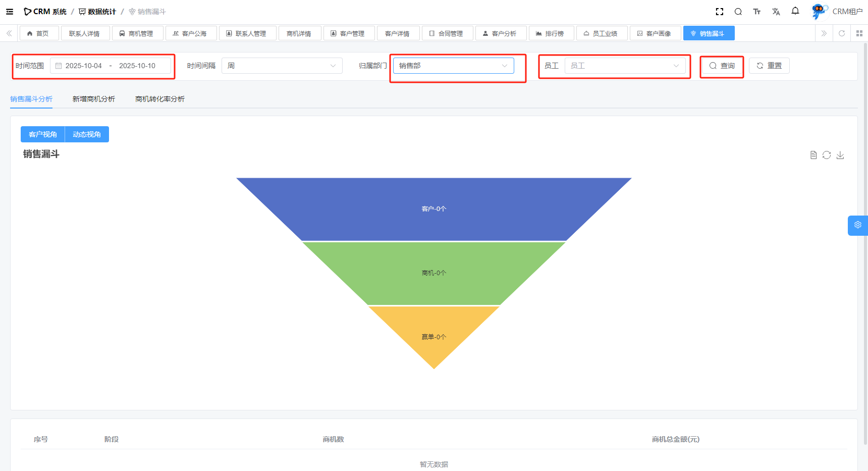
Task: Open the language translation icon
Action: tap(776, 12)
